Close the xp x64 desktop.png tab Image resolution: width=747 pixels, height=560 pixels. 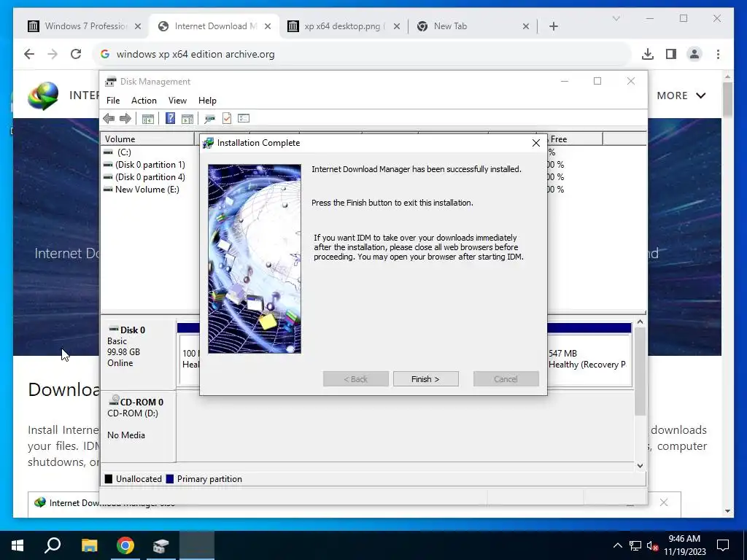click(x=396, y=27)
